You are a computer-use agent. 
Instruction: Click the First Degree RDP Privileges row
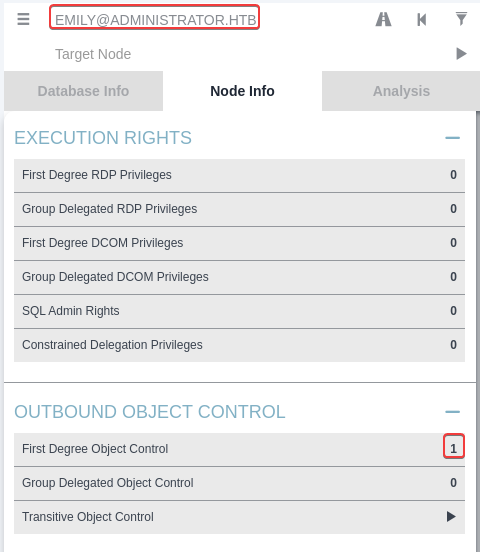pyautogui.click(x=239, y=175)
